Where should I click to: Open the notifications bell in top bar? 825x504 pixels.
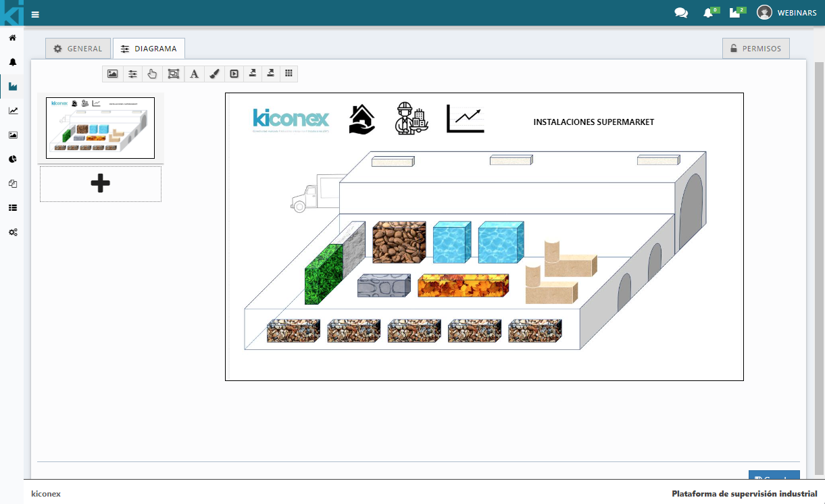coord(707,13)
